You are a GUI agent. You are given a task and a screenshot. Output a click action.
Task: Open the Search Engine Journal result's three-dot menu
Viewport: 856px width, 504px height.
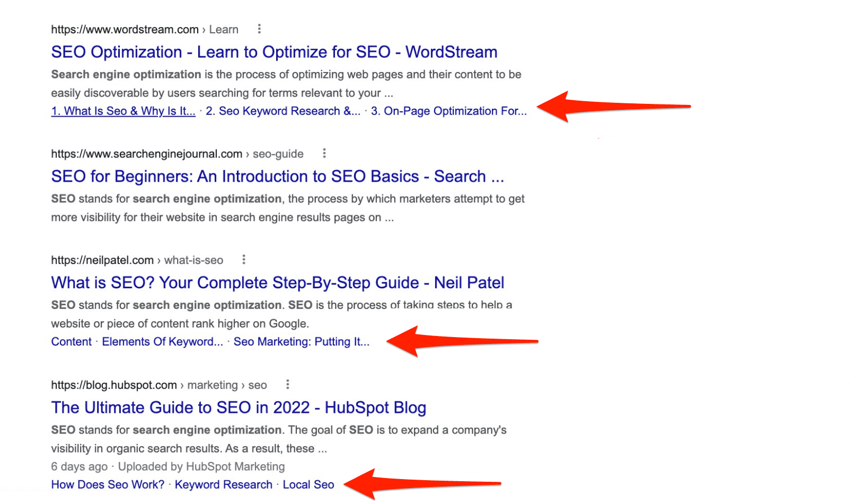point(324,154)
